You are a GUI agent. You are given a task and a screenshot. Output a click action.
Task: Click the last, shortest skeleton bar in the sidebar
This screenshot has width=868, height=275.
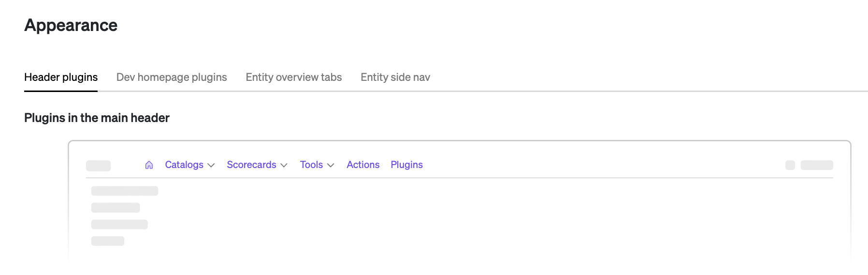point(108,241)
